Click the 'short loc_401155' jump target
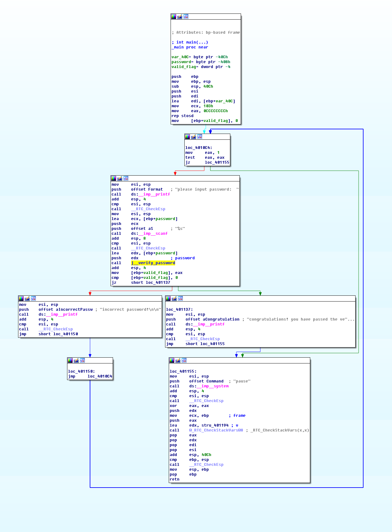 pyautogui.click(x=205, y=344)
